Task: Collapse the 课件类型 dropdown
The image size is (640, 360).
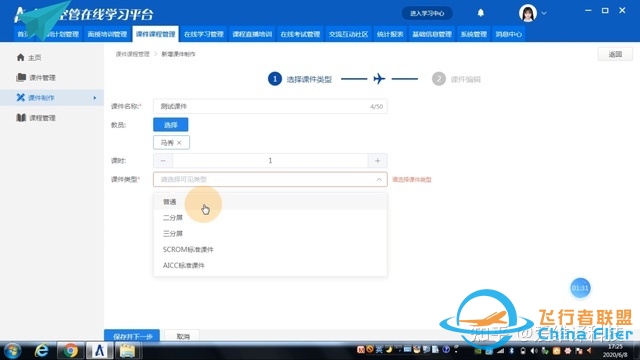Action: [379, 180]
